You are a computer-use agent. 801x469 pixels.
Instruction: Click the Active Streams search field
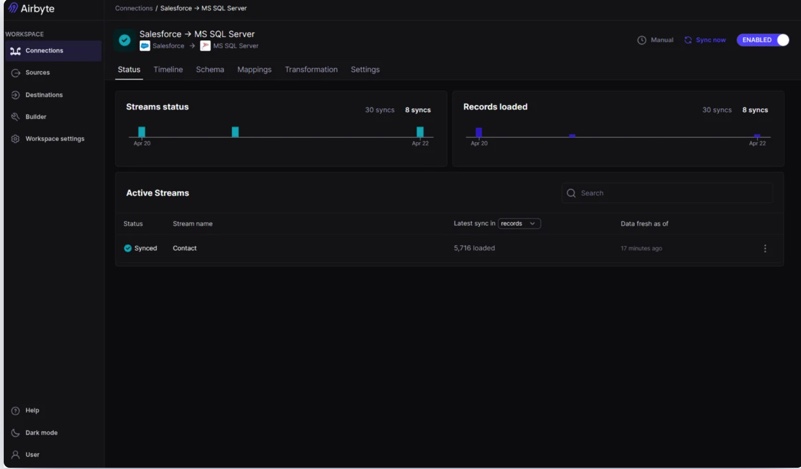667,193
